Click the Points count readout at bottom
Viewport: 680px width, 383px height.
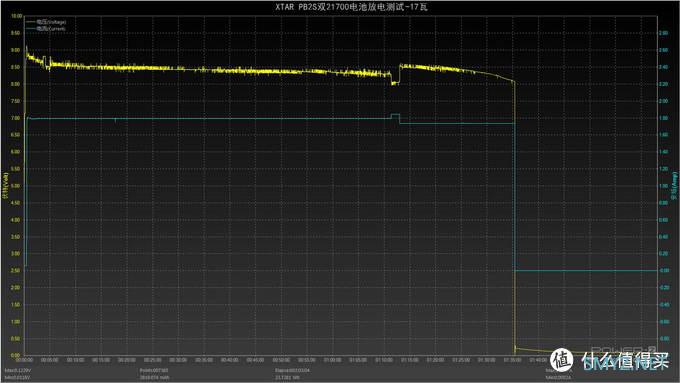click(x=154, y=371)
